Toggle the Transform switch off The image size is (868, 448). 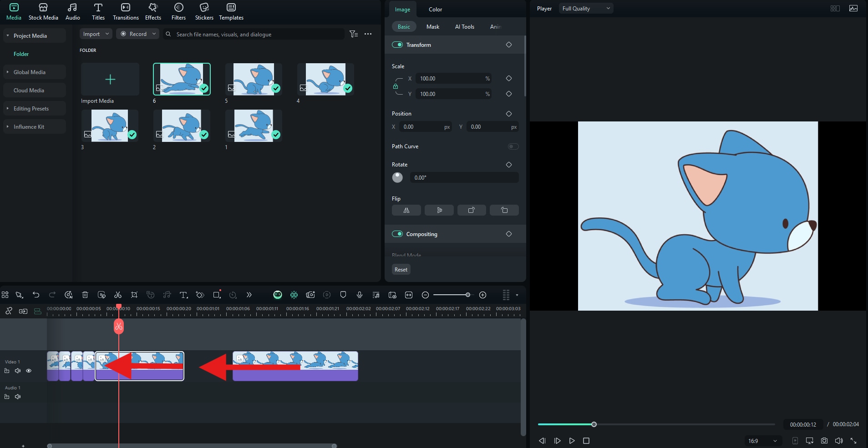tap(397, 45)
